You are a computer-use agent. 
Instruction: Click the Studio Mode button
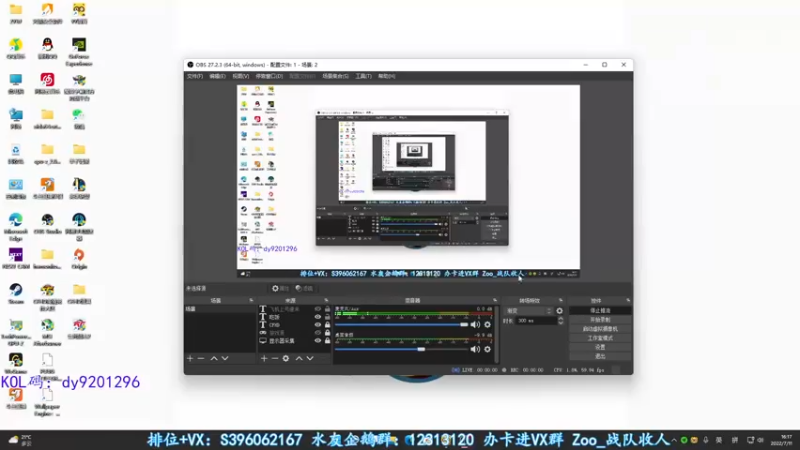[600, 338]
